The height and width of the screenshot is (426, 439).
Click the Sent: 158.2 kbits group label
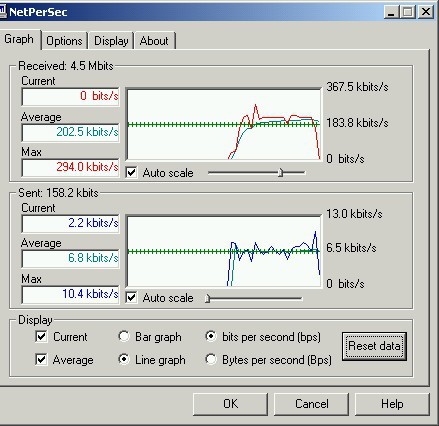58,193
